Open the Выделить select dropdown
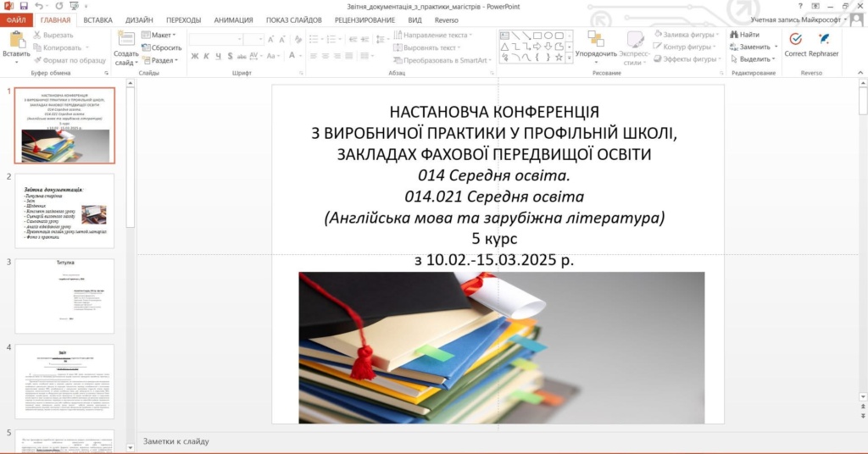Screen dimensions: 868x454 753,58
